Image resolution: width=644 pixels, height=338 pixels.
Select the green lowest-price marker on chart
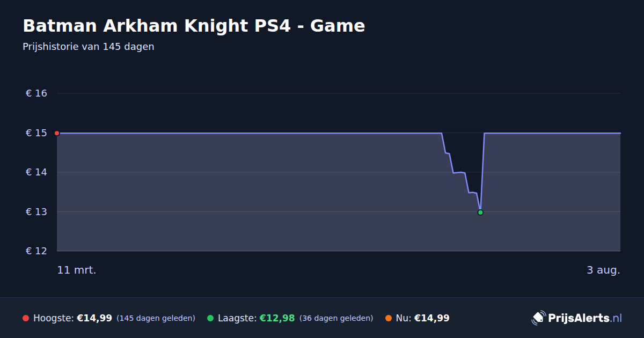click(x=480, y=212)
